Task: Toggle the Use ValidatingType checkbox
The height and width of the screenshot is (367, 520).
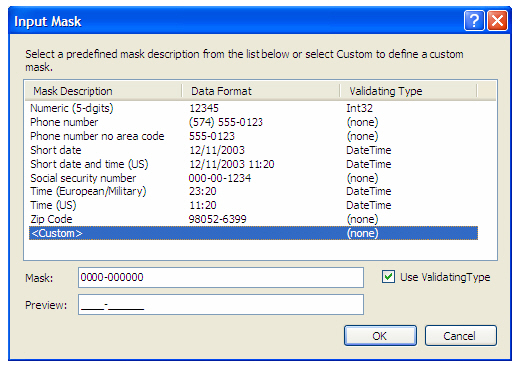Action: tap(388, 277)
